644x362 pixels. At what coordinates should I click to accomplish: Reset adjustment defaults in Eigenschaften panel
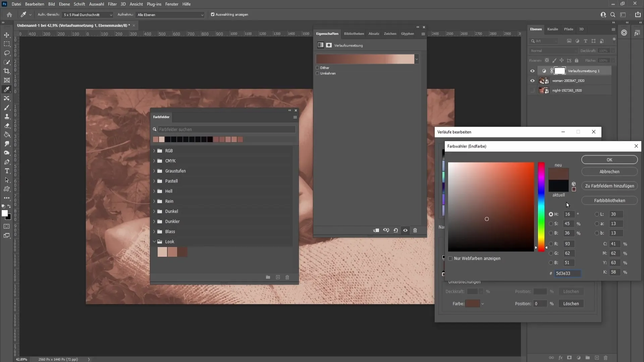396,230
